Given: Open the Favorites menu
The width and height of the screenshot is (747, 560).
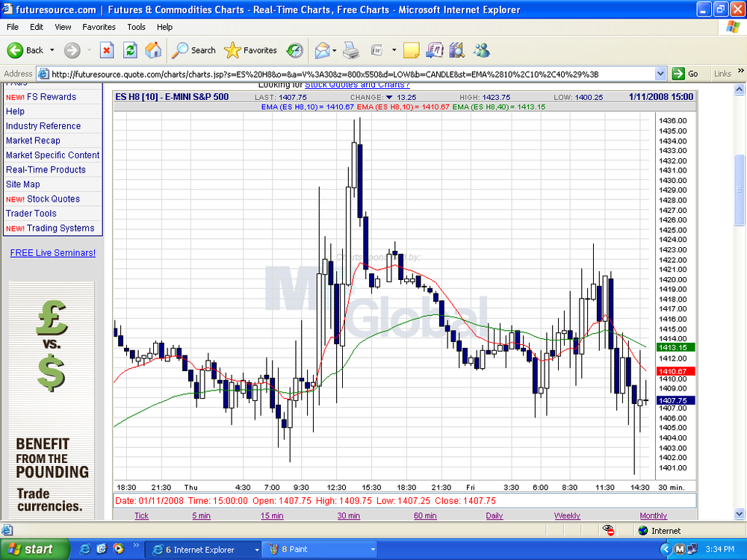Looking at the screenshot, I should (x=99, y=27).
